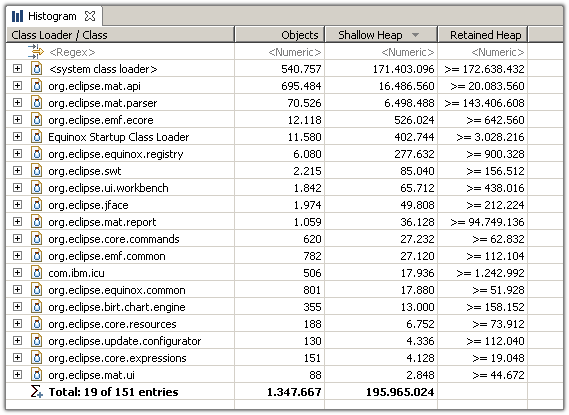569x415 pixels.
Task: Click the Histogram bar chart tab icon
Action: pyautogui.click(x=17, y=16)
